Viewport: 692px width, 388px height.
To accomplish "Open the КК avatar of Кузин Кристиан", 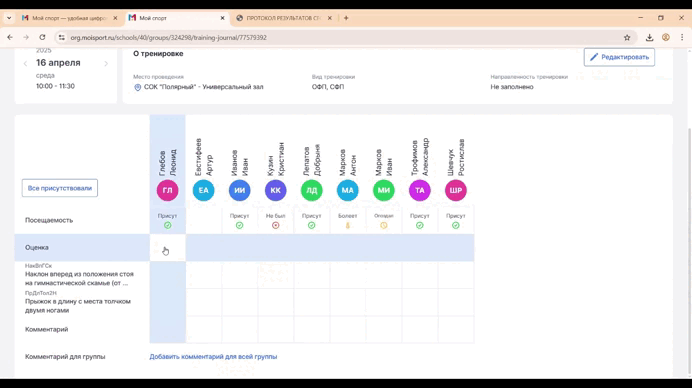I will click(275, 190).
